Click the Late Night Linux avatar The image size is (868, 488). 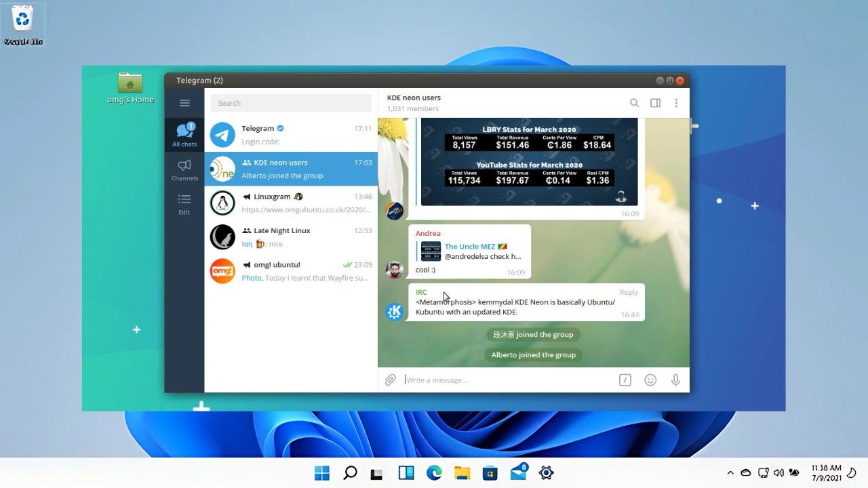click(222, 237)
